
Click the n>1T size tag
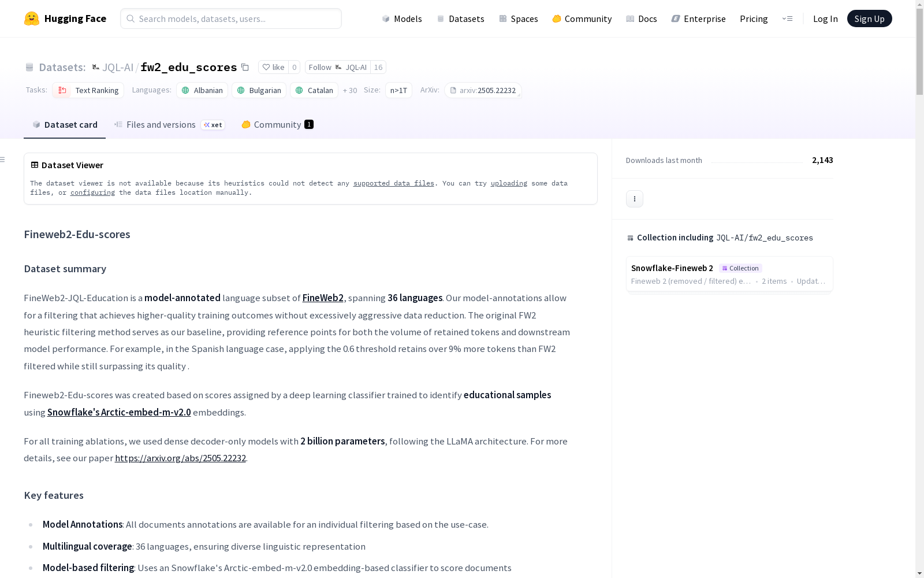(x=398, y=90)
